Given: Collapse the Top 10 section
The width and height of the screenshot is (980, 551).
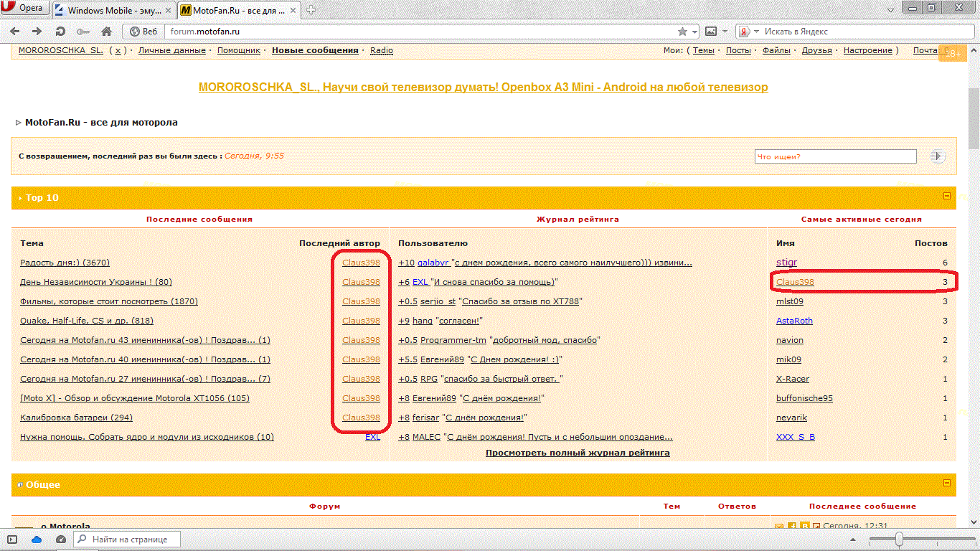Looking at the screenshot, I should coord(947,196).
